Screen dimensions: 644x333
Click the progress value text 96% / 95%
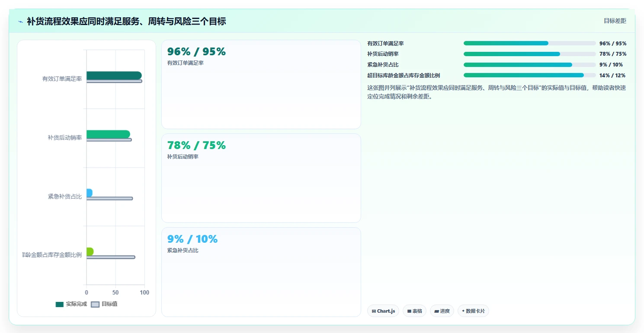pyautogui.click(x=613, y=44)
